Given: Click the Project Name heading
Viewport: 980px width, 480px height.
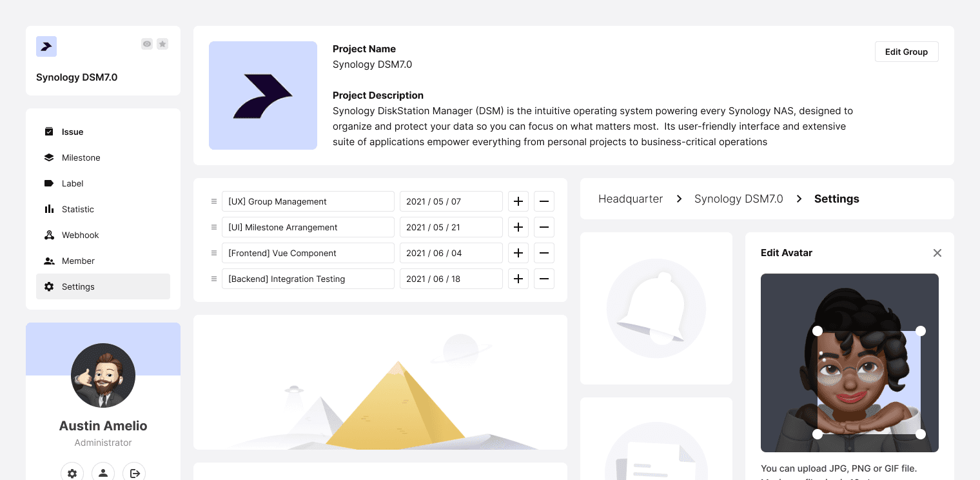Looking at the screenshot, I should tap(364, 49).
